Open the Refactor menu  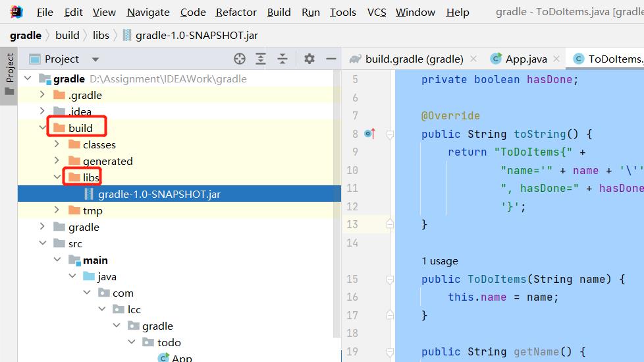(x=236, y=13)
